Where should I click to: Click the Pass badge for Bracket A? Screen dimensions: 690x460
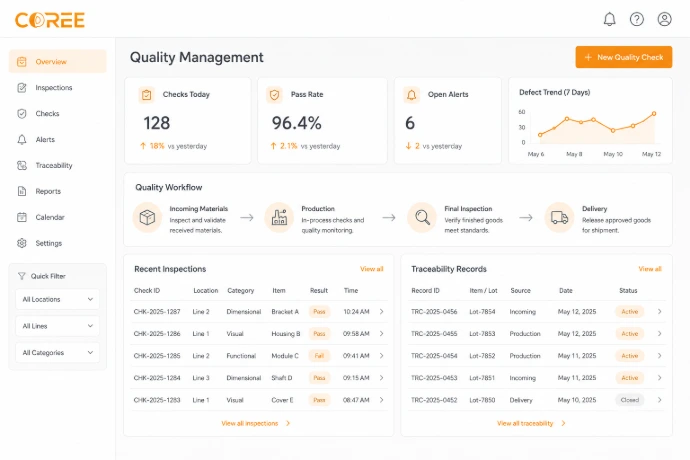click(x=319, y=312)
